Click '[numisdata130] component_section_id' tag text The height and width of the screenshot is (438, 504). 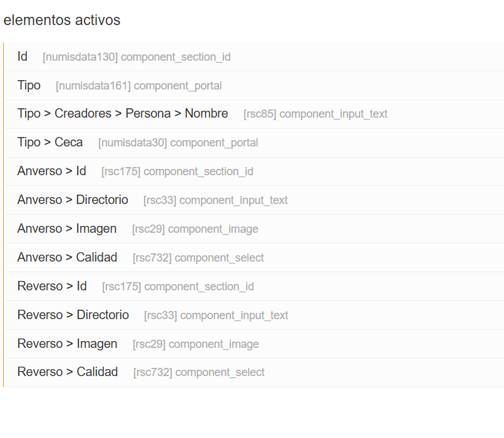pyautogui.click(x=136, y=57)
